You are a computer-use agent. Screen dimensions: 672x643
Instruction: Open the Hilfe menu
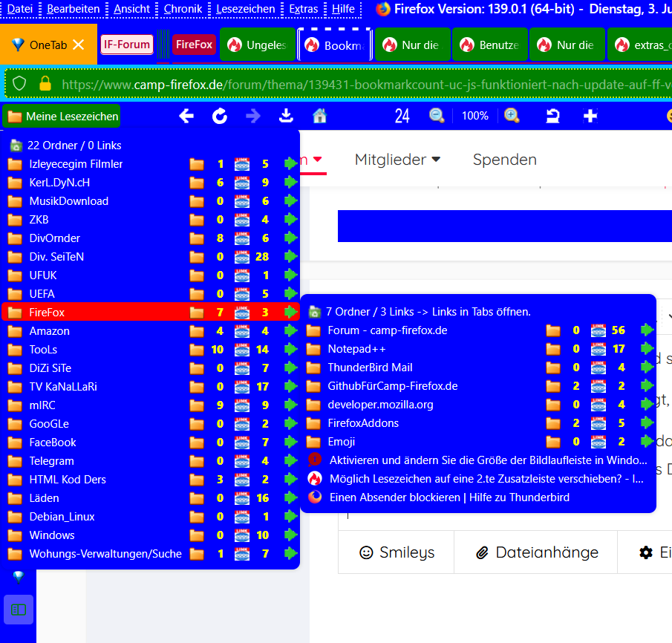(343, 9)
